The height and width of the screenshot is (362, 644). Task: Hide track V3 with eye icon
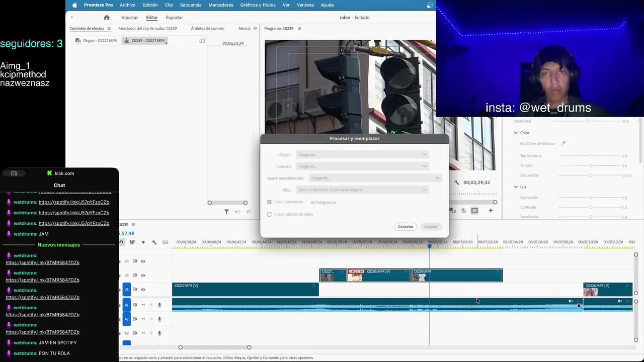pos(143,261)
